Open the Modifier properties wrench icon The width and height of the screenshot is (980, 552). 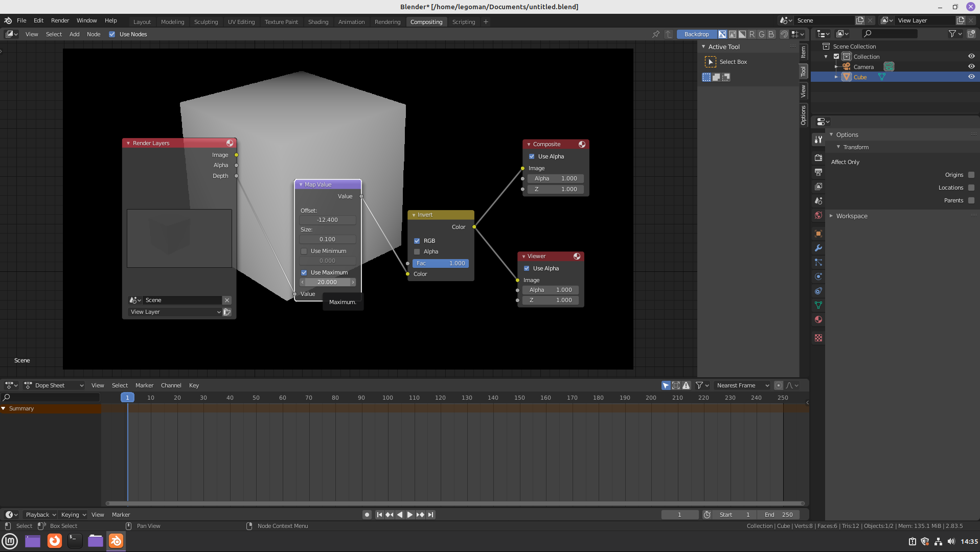[818, 248]
